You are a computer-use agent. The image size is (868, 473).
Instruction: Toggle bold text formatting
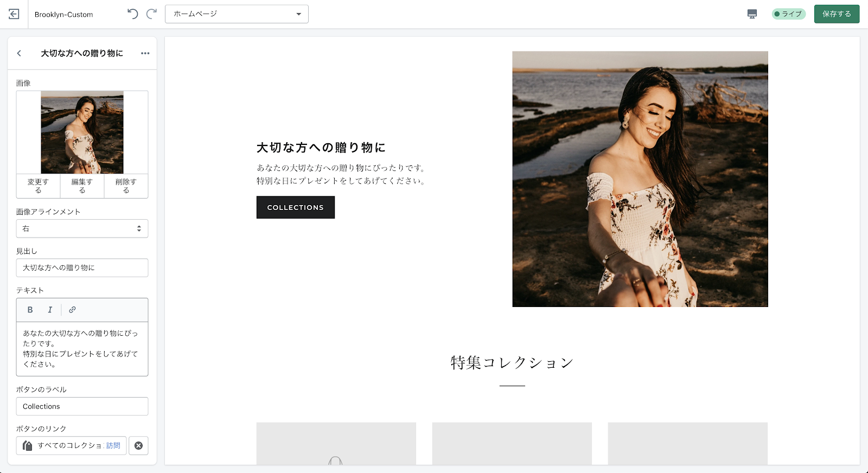pyautogui.click(x=30, y=310)
